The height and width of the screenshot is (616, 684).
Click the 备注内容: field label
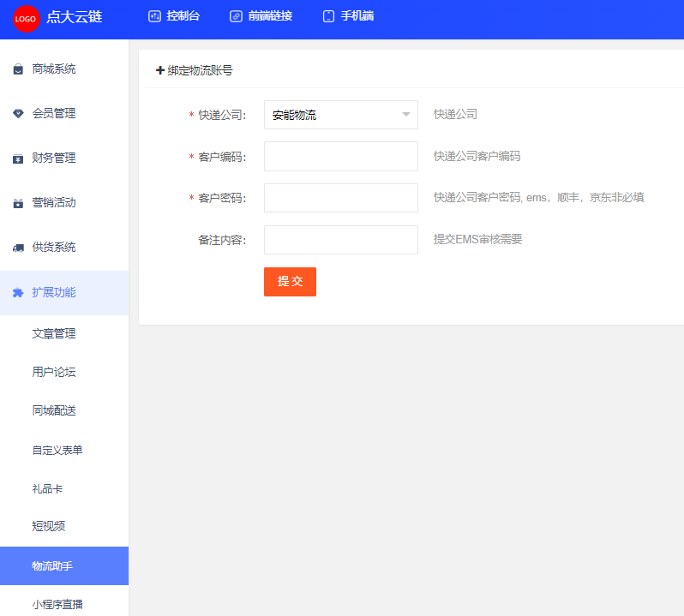(x=222, y=240)
